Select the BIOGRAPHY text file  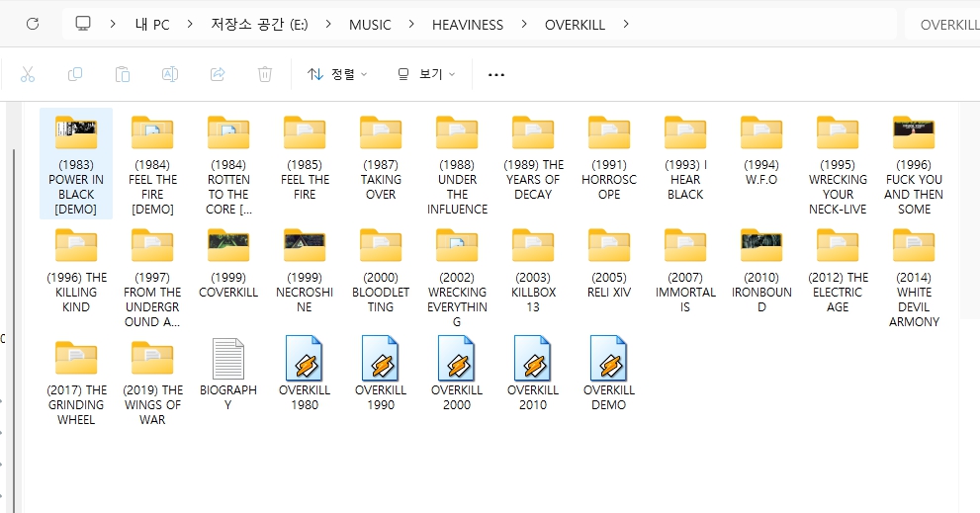(228, 374)
